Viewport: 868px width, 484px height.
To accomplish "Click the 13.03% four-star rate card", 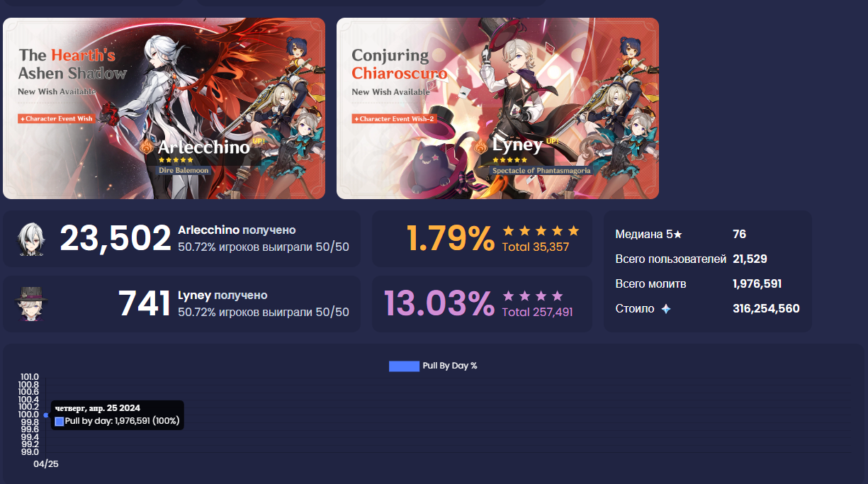I will 482,304.
